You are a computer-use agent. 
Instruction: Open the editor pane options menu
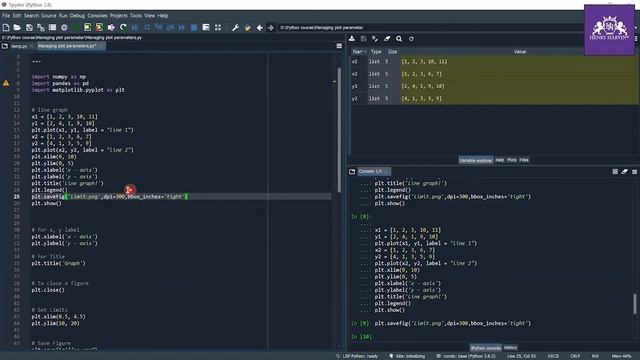point(339,46)
